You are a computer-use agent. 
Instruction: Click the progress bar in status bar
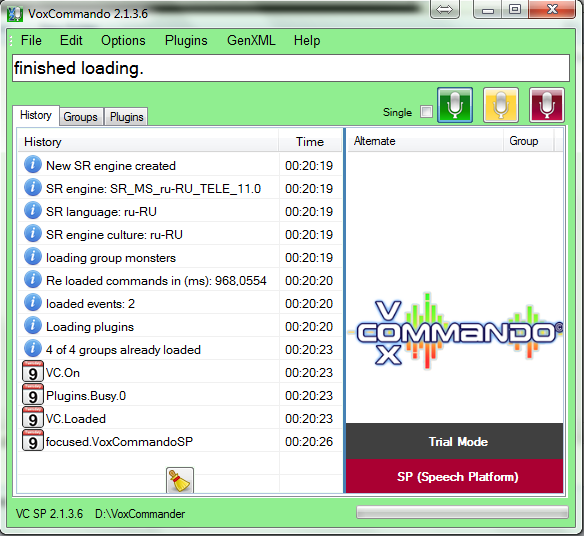click(x=462, y=512)
